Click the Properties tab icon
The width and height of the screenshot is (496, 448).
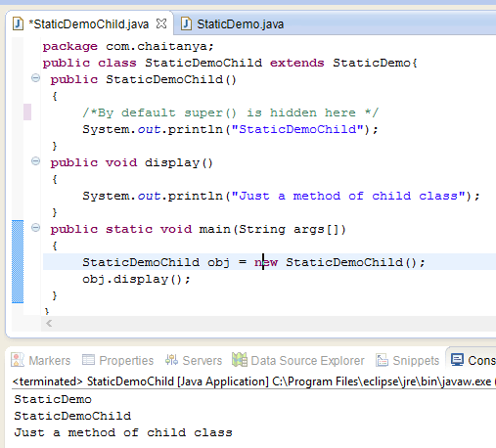coord(88,360)
